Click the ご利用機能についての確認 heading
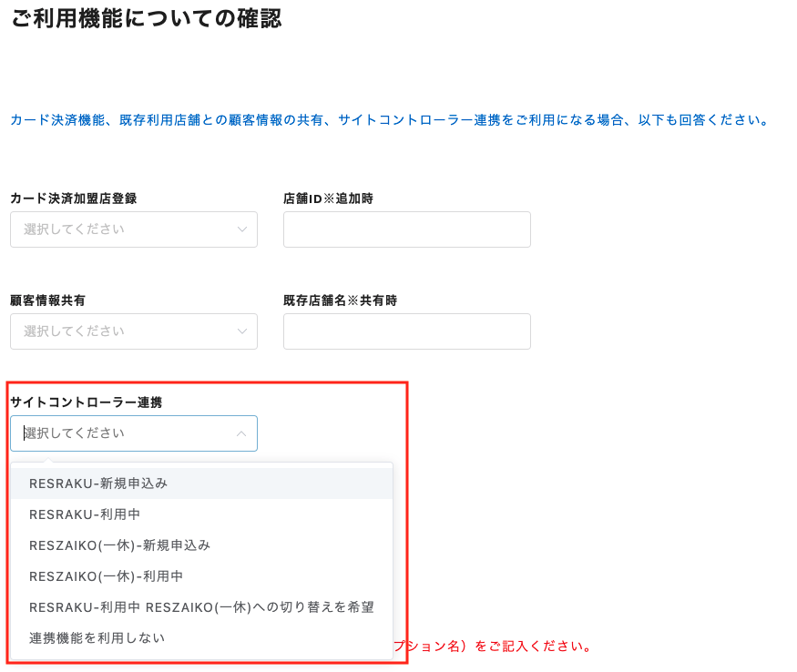The width and height of the screenshot is (797, 672). click(x=146, y=18)
